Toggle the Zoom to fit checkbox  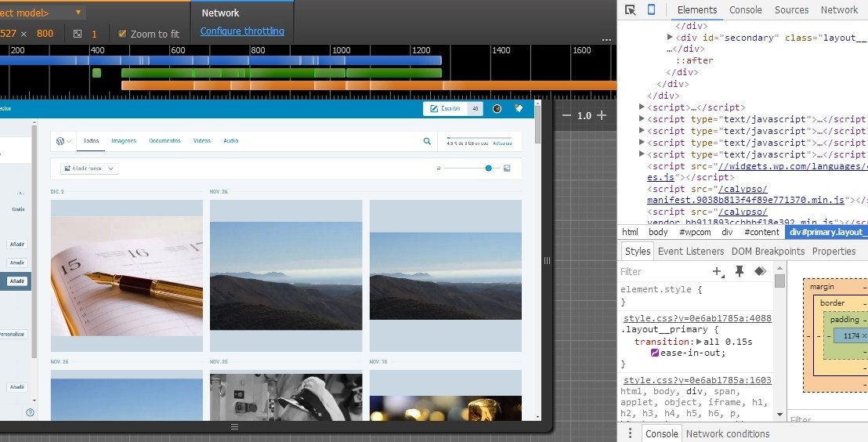click(122, 34)
